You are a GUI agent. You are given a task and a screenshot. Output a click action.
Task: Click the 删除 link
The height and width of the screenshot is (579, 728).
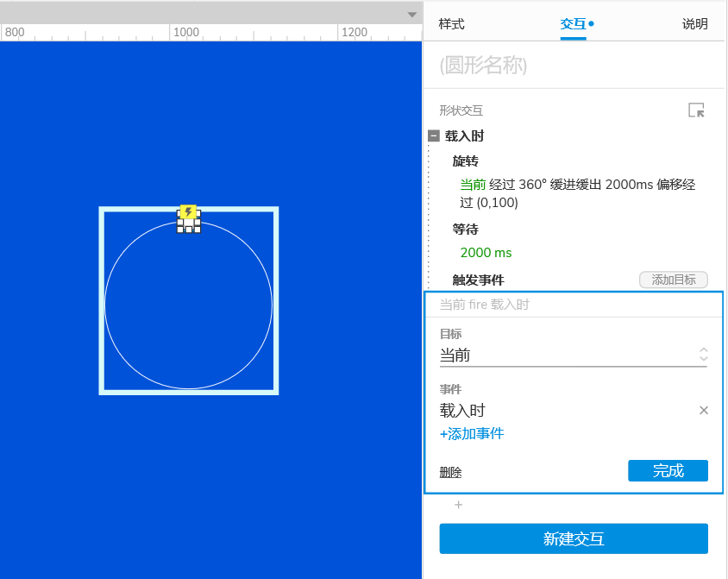(450, 472)
